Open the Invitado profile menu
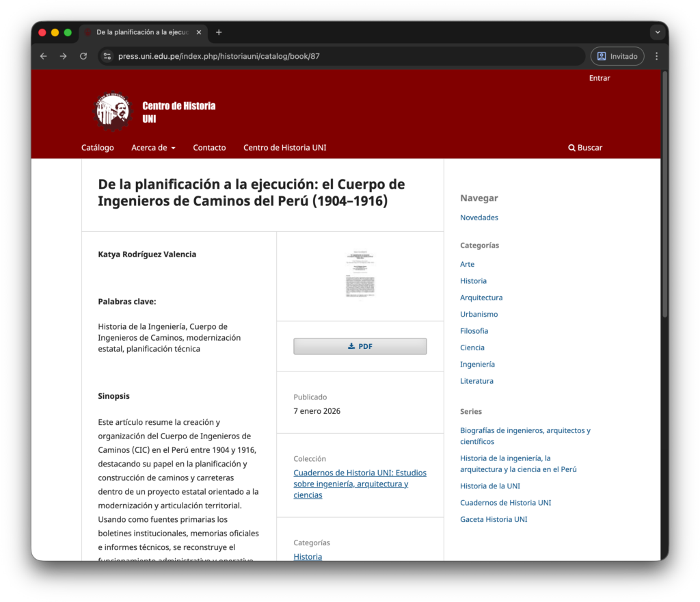 tap(617, 56)
